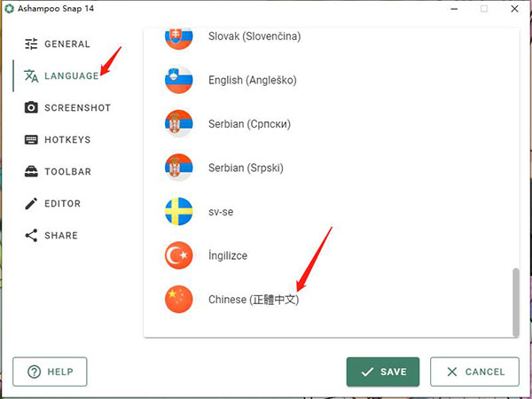The image size is (532, 399).
Task: Click the Screenshot camera icon
Action: click(x=31, y=107)
